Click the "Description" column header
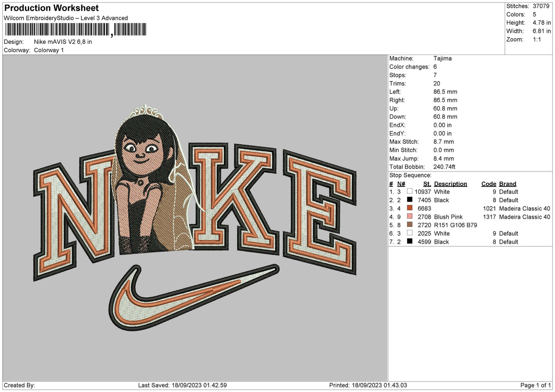 tap(450, 184)
